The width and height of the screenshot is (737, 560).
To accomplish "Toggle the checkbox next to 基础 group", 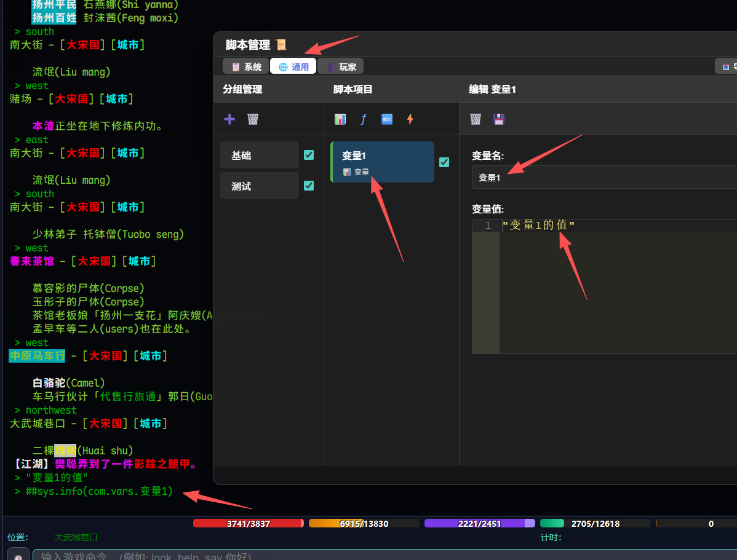I will pos(309,155).
